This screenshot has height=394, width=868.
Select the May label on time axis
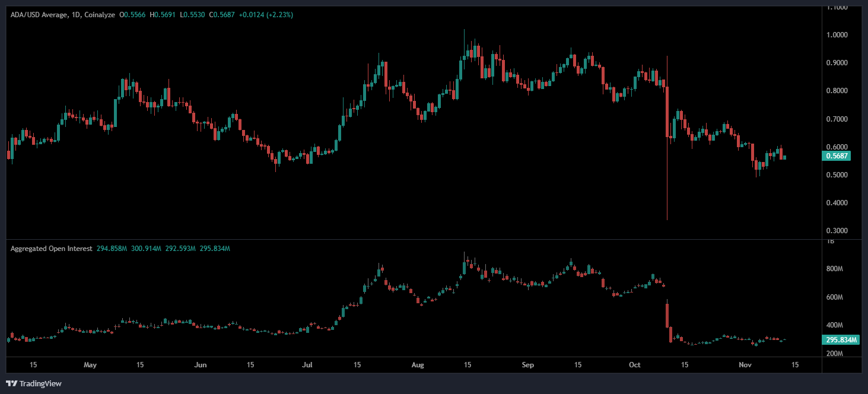(x=90, y=364)
